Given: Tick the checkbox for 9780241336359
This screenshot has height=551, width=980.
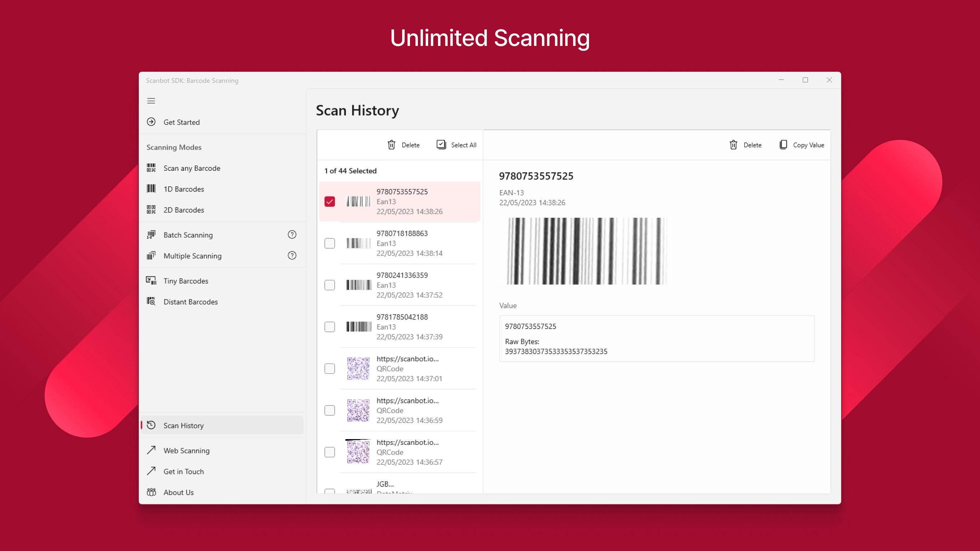Looking at the screenshot, I should click(329, 286).
